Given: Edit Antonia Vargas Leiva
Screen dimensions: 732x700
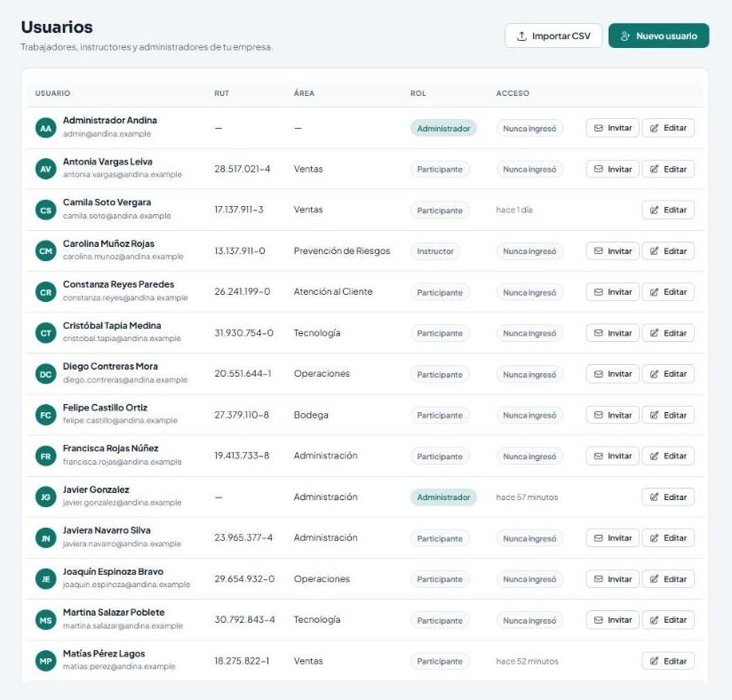Looking at the screenshot, I should point(668,169).
